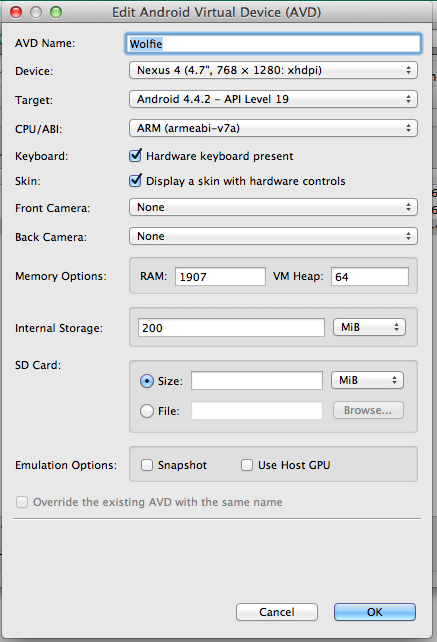Select the SD Card File radio button

point(147,411)
